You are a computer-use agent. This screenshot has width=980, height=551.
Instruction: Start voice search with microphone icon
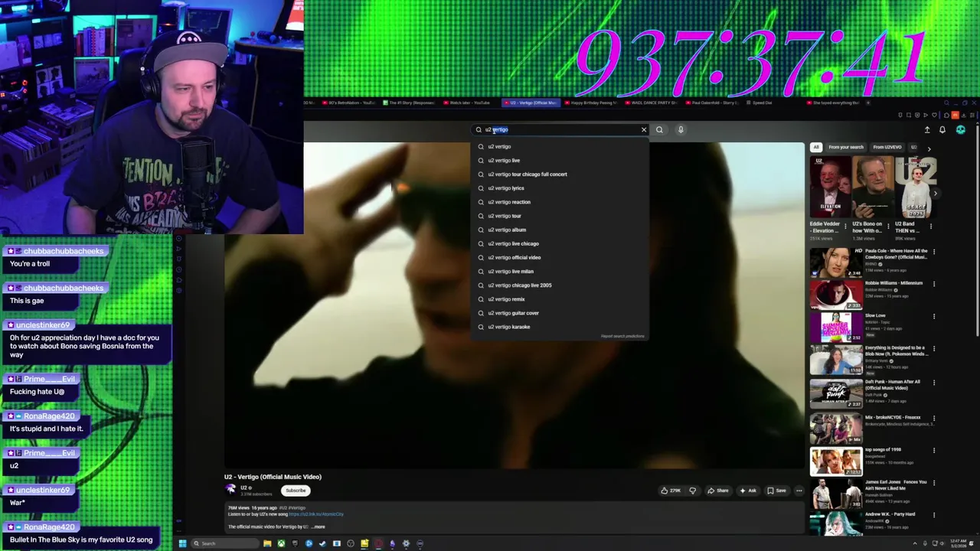point(681,129)
